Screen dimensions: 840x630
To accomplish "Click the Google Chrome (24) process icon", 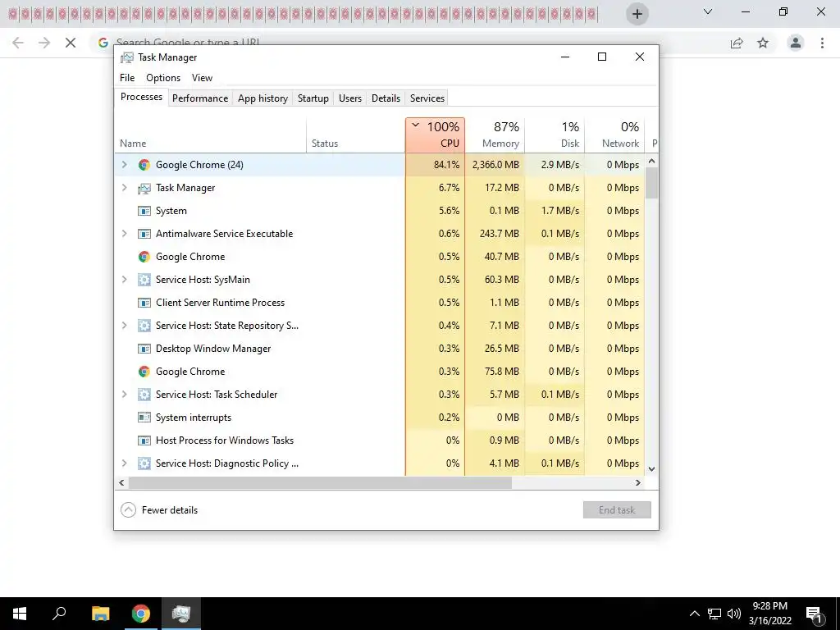I will click(144, 165).
